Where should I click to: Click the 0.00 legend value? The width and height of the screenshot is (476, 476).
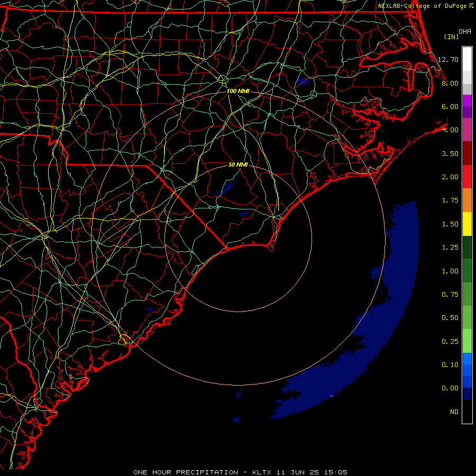click(450, 388)
